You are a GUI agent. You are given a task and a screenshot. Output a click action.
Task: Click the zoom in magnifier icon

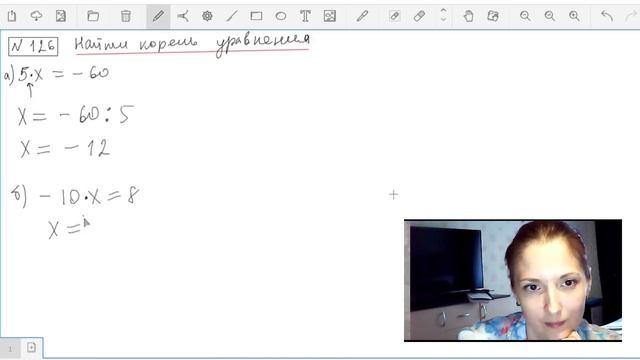(574, 16)
